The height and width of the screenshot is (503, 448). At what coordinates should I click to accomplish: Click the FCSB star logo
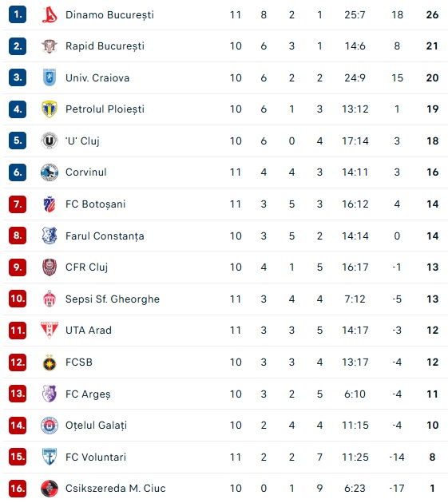[50, 362]
